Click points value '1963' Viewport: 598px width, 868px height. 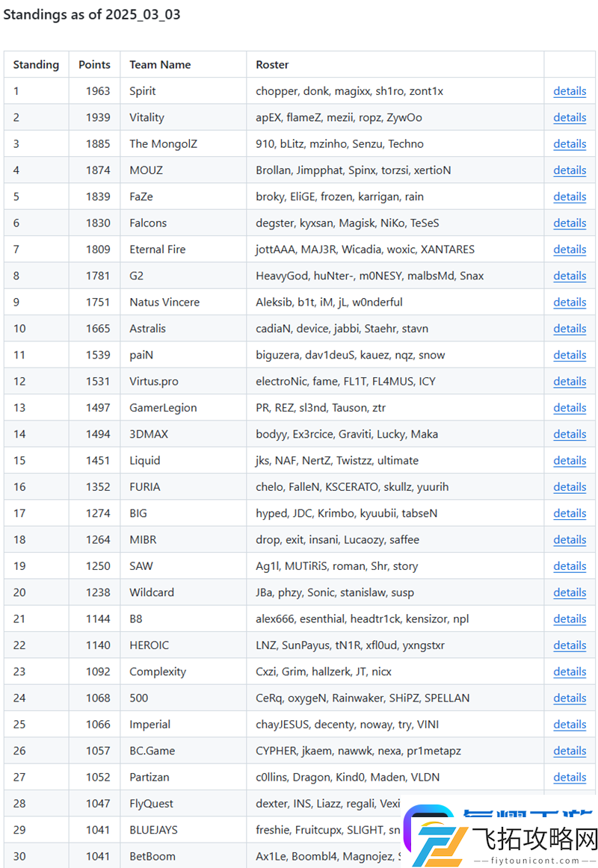98,91
